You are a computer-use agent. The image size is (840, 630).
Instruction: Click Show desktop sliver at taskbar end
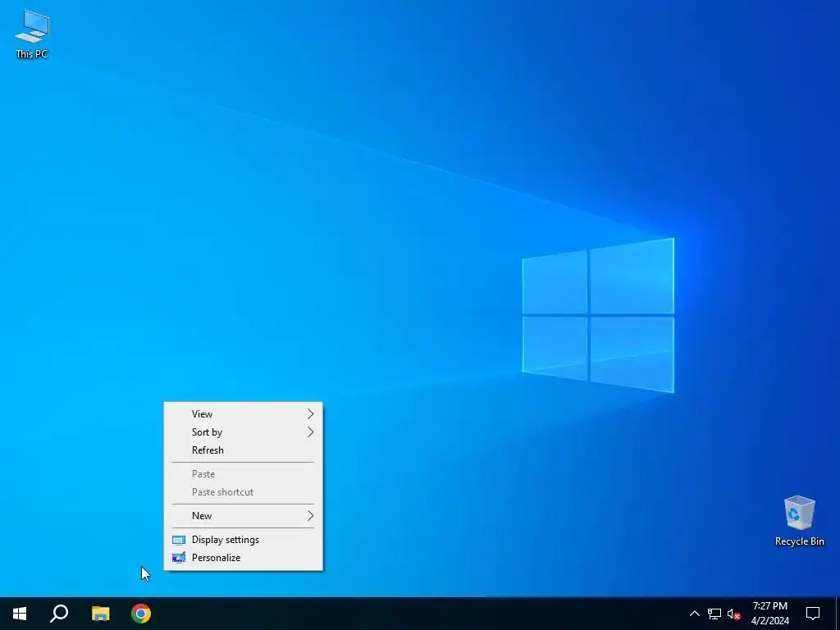838,614
